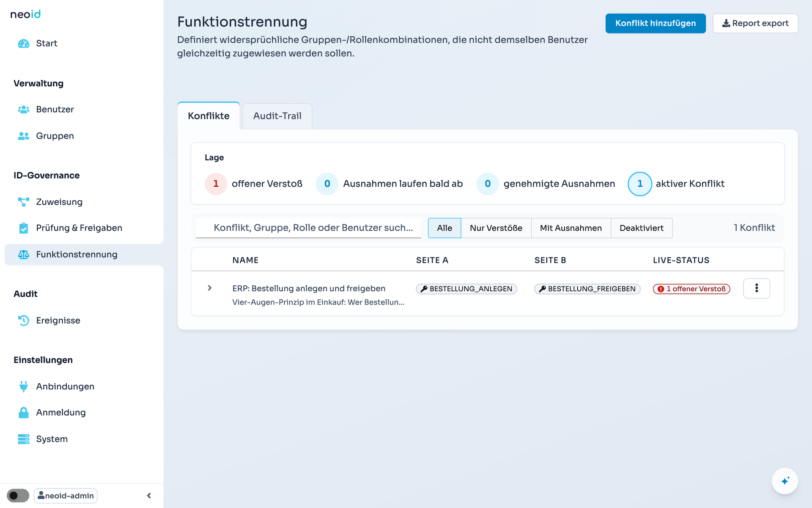Click the aktiver Konflikt counter
The height and width of the screenshot is (508, 812).
point(676,184)
